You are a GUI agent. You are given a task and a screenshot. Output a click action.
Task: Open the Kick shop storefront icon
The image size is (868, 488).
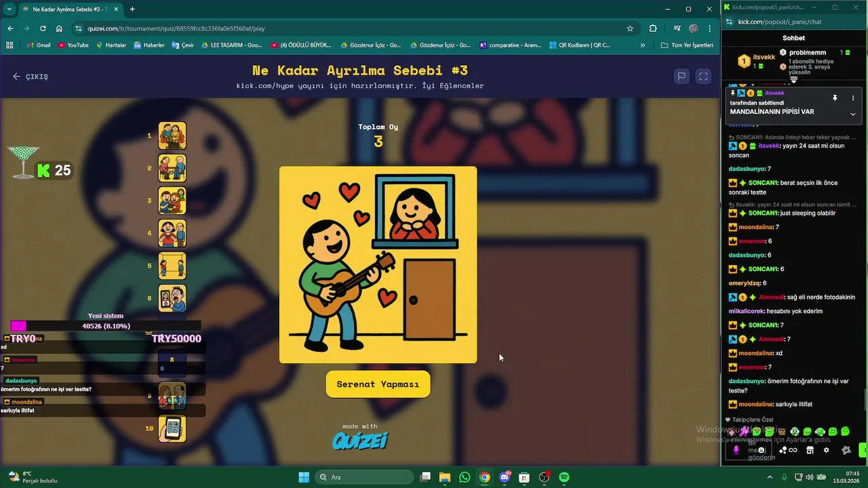pos(810,450)
